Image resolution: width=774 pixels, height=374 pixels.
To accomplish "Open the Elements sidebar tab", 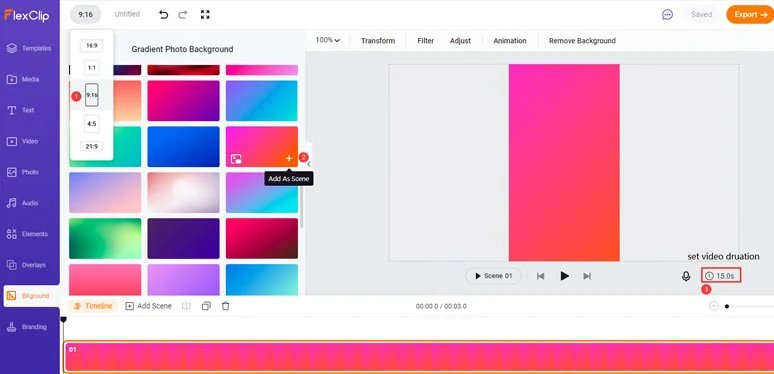I will [30, 234].
